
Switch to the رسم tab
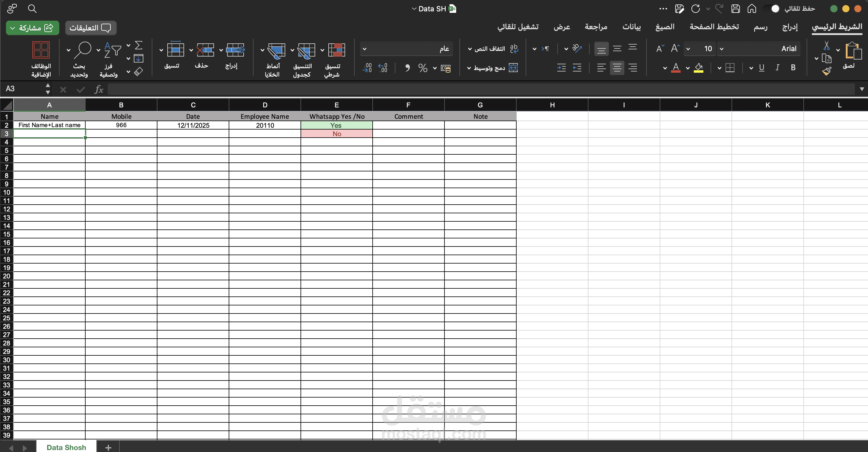[761, 27]
